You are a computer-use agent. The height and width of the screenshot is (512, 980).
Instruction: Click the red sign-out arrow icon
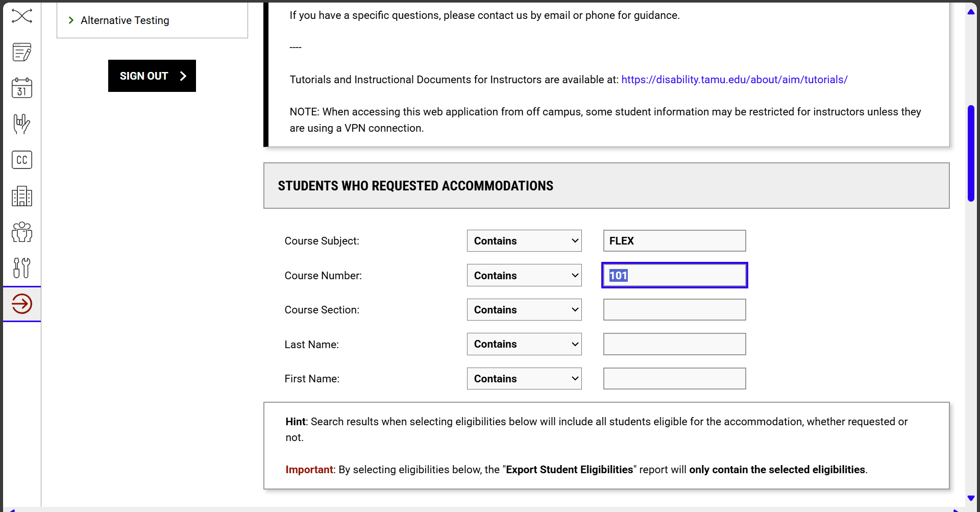tap(21, 304)
